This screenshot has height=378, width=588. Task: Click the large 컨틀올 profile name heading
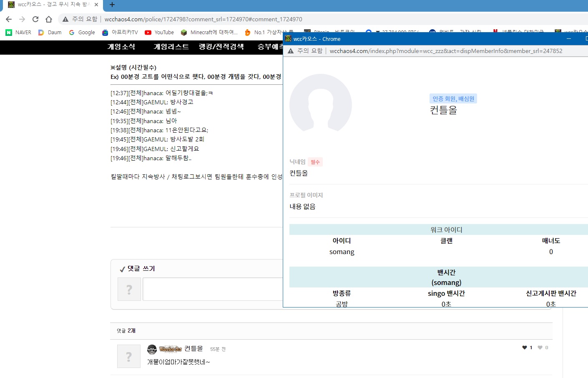443,110
